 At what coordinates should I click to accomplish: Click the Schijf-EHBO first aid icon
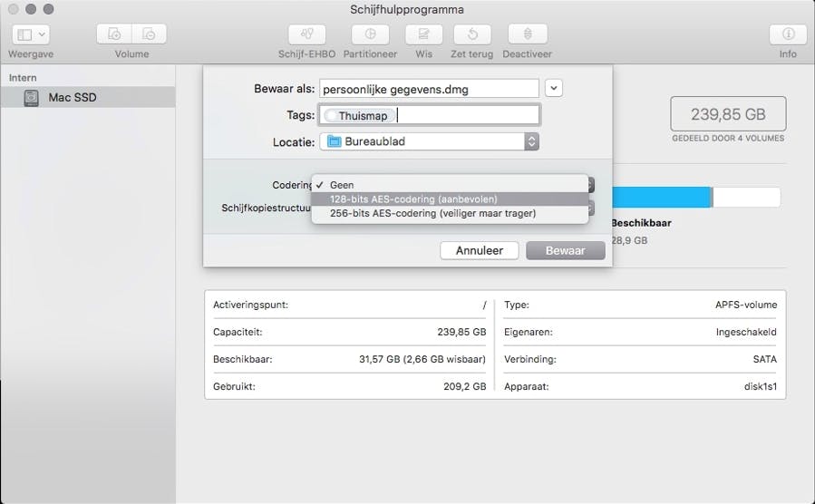point(306,34)
